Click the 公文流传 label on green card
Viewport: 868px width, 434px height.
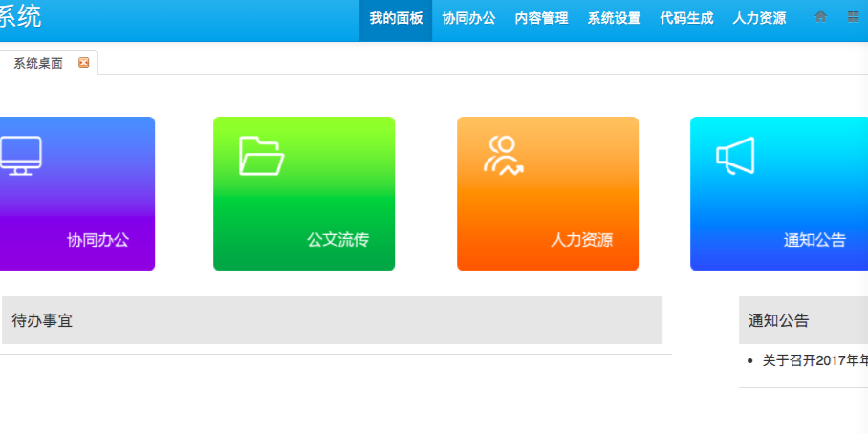click(337, 240)
